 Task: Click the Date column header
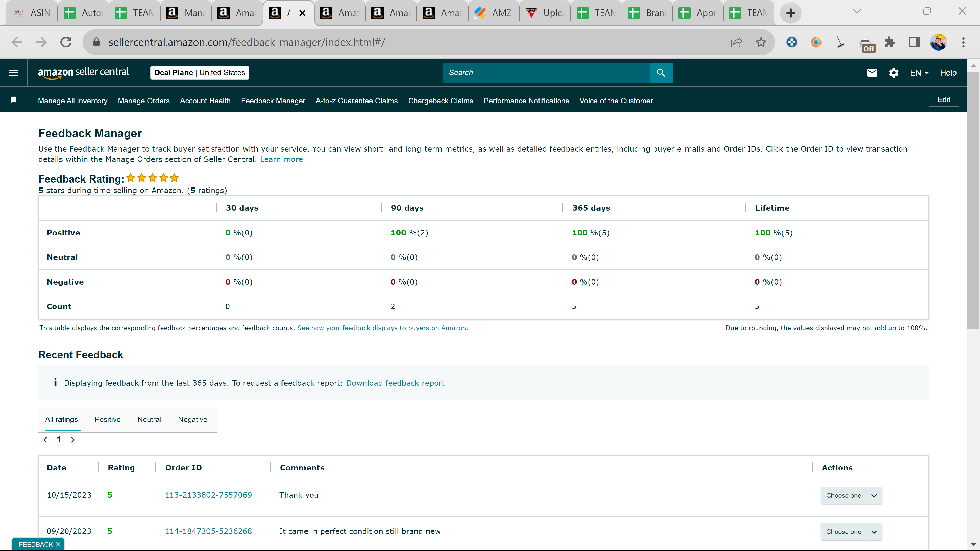coord(56,468)
